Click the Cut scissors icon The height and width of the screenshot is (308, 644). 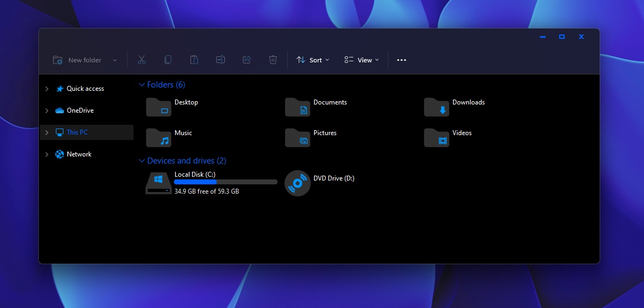[142, 60]
